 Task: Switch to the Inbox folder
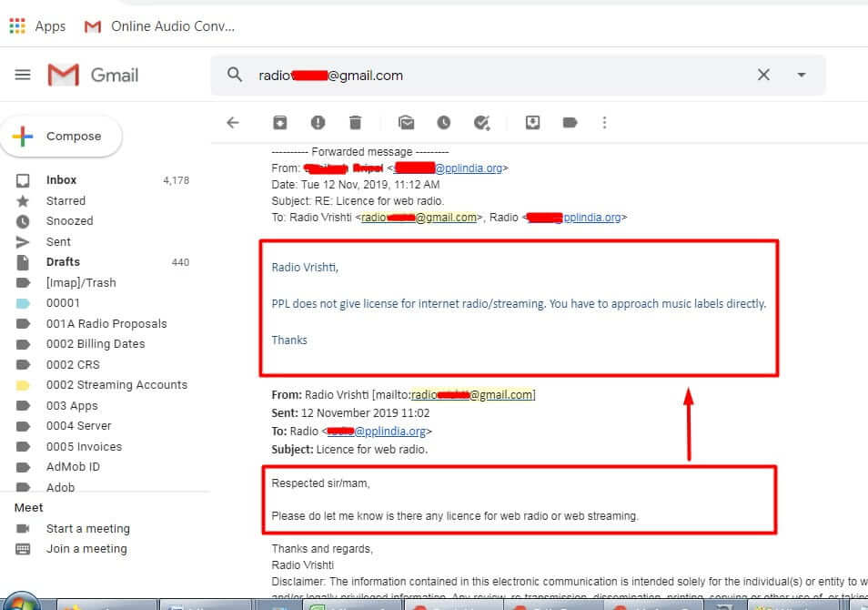click(61, 179)
